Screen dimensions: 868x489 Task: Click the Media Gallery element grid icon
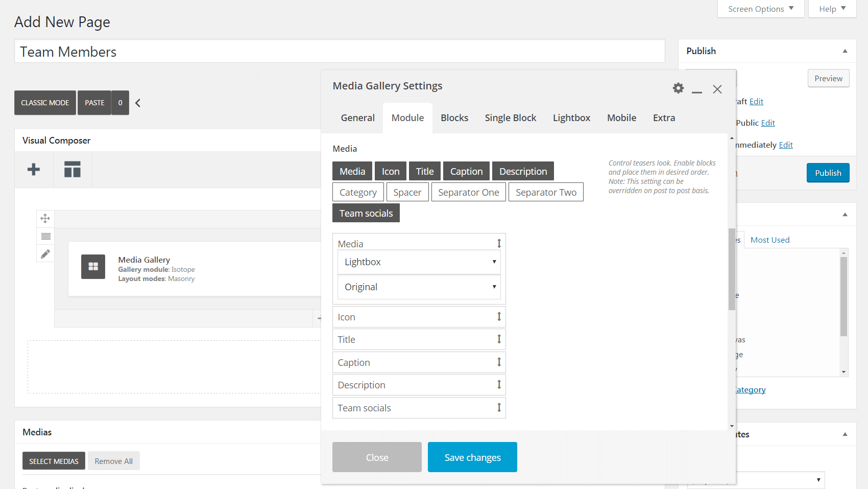(x=93, y=267)
